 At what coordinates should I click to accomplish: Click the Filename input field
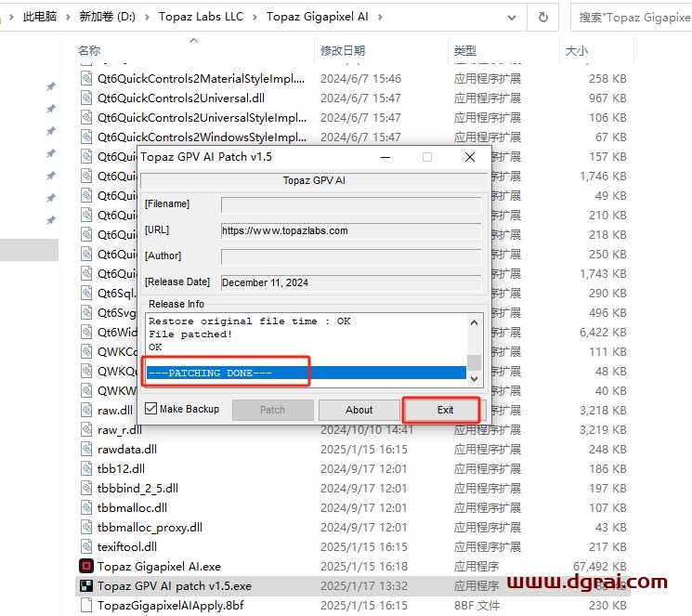pos(351,205)
